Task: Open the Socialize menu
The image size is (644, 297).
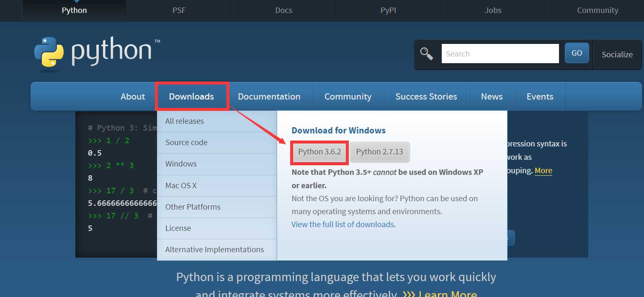Action: (617, 54)
